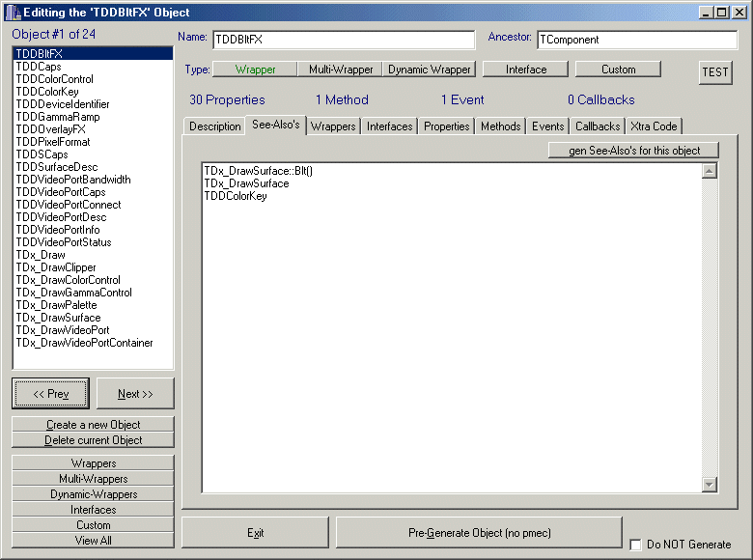The image size is (753, 560).
Task: Click gen See-Also's for this object
Action: [x=633, y=151]
